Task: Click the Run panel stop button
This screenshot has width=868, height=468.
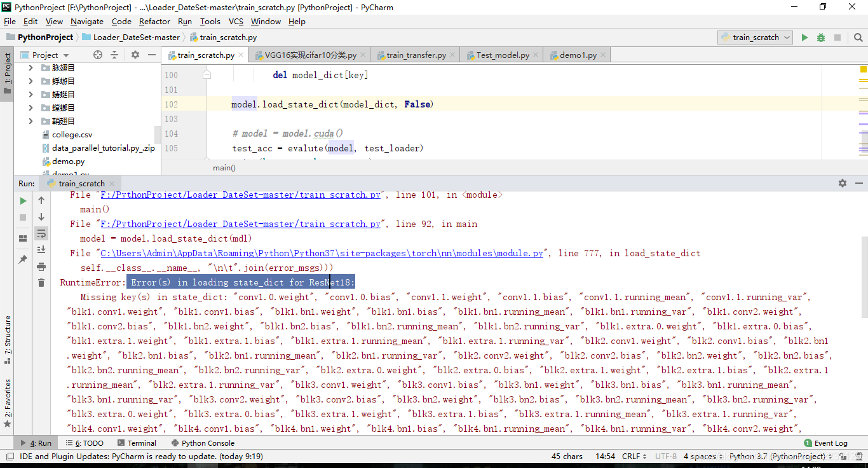Action: (23, 217)
